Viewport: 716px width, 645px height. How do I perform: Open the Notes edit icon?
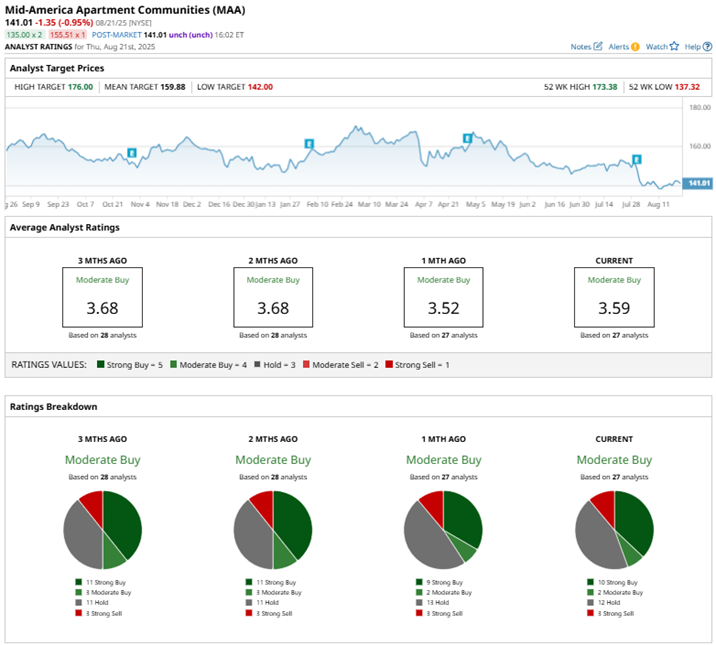598,46
